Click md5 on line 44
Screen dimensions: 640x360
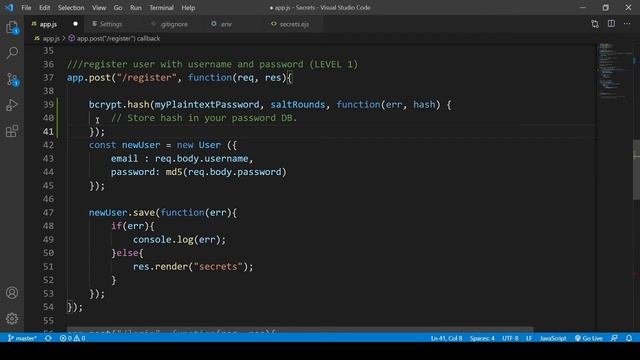point(173,172)
